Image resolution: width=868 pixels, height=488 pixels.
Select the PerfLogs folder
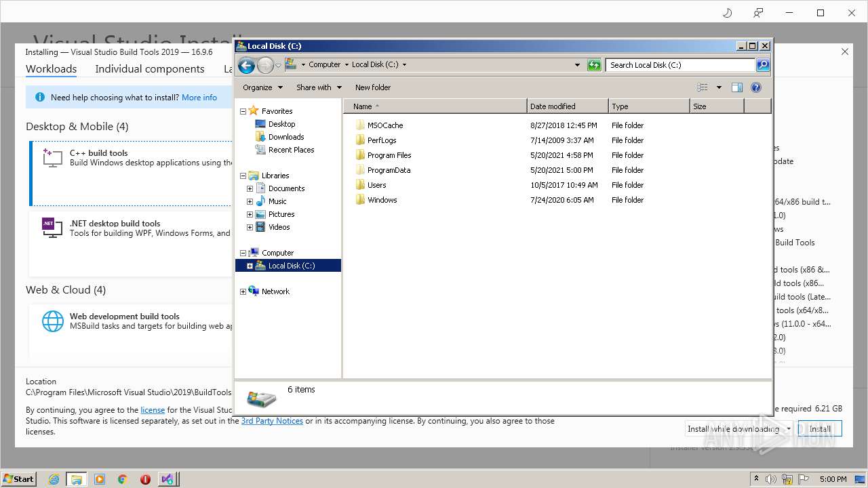coord(382,140)
